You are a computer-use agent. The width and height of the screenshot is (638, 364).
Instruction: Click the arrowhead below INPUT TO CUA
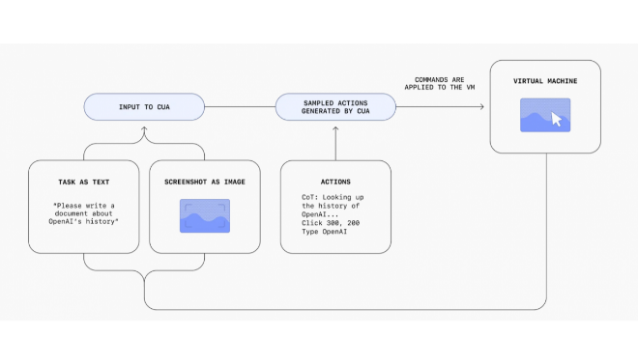(144, 129)
